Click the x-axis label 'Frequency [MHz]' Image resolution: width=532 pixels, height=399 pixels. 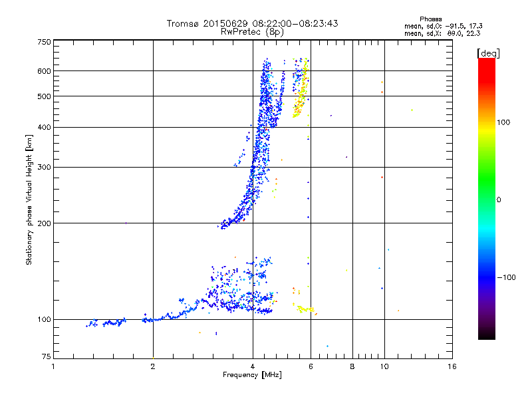(252, 375)
